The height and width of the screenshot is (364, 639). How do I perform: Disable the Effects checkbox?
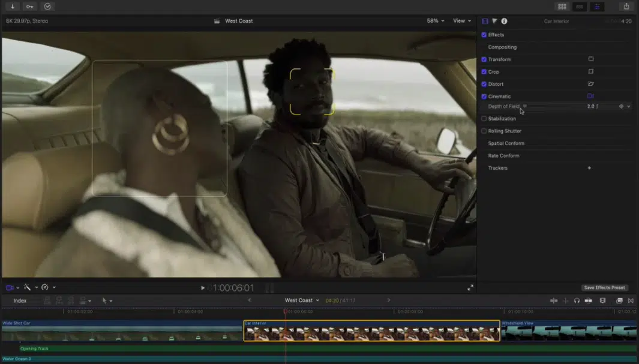click(484, 35)
